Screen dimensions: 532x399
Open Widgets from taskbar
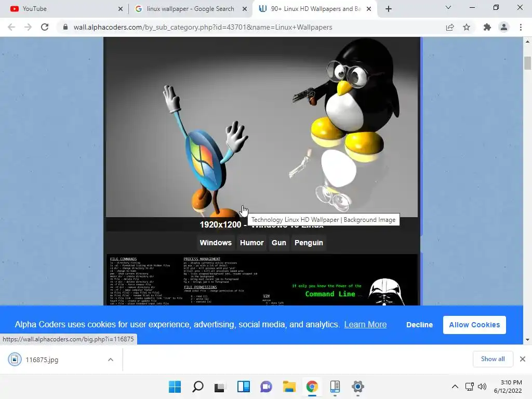pos(244,387)
